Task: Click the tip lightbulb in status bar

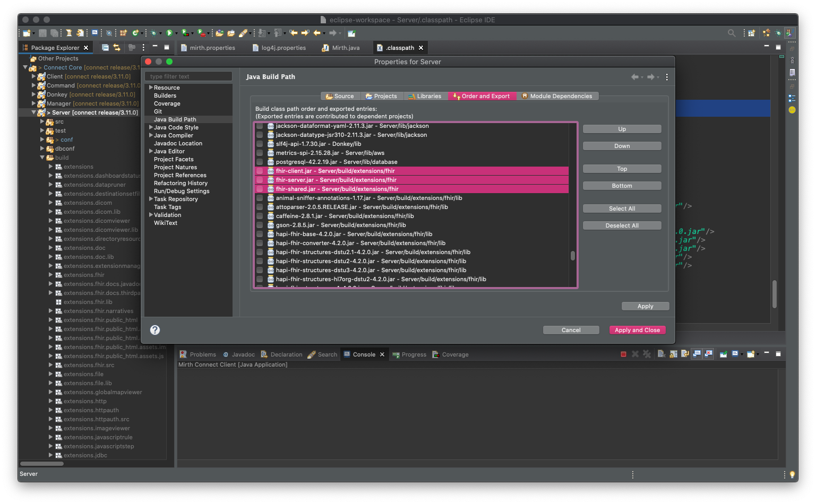Action: point(792,474)
